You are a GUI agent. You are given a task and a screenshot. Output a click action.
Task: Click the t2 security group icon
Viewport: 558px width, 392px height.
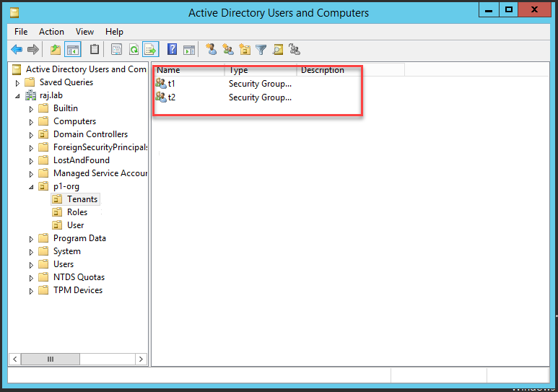tap(161, 97)
